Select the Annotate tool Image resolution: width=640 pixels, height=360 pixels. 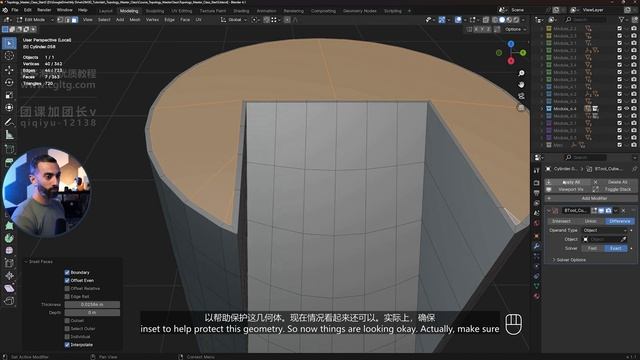click(9, 122)
